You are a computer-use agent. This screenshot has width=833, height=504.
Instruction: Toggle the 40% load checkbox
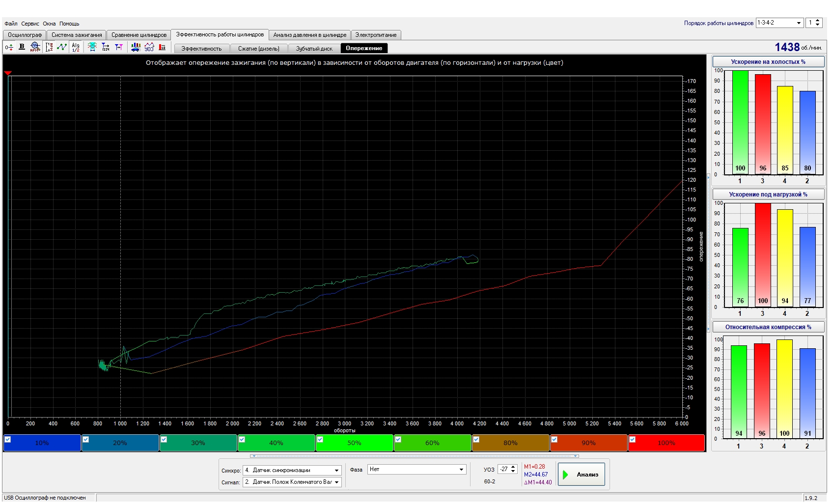(x=242, y=439)
